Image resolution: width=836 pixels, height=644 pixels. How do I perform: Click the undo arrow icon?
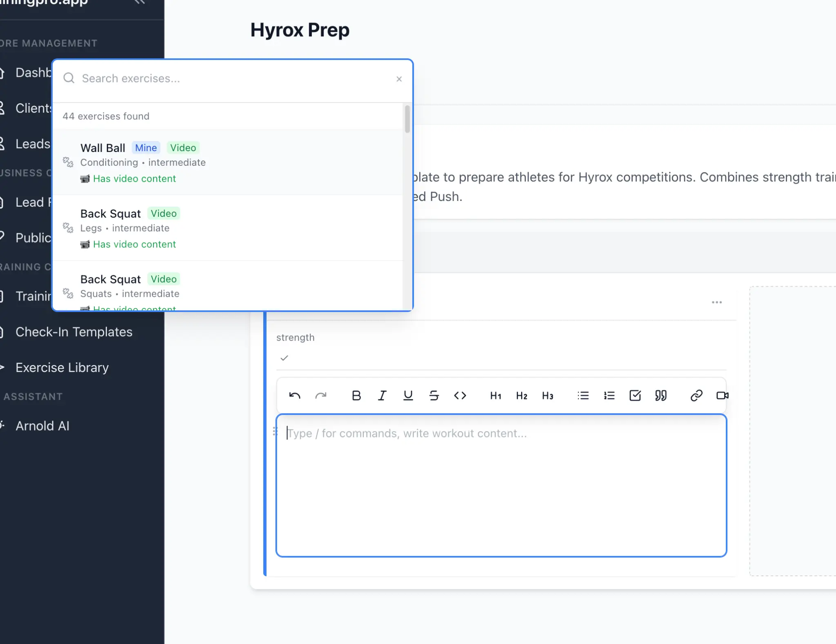[295, 395]
